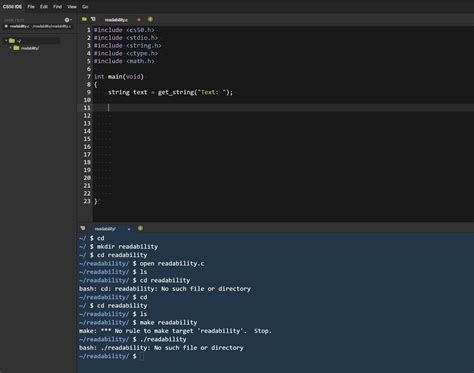
Task: Click the terminal pane tab-menu icon
Action: click(x=83, y=228)
